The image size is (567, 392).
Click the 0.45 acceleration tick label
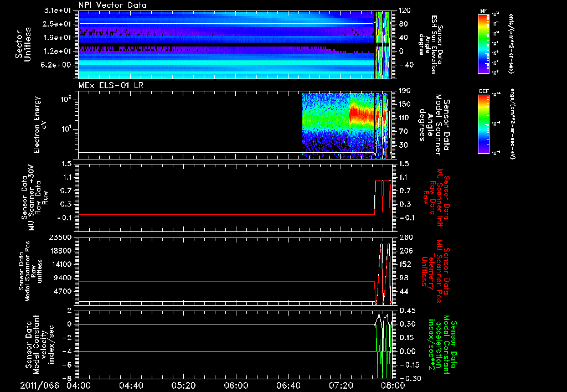click(x=407, y=310)
